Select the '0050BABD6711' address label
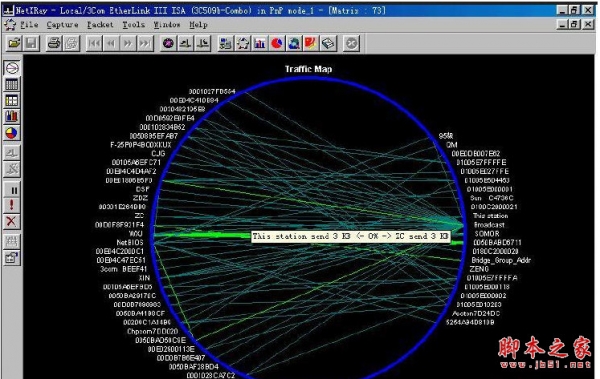Viewport: 600px width, 379px height. (x=497, y=242)
